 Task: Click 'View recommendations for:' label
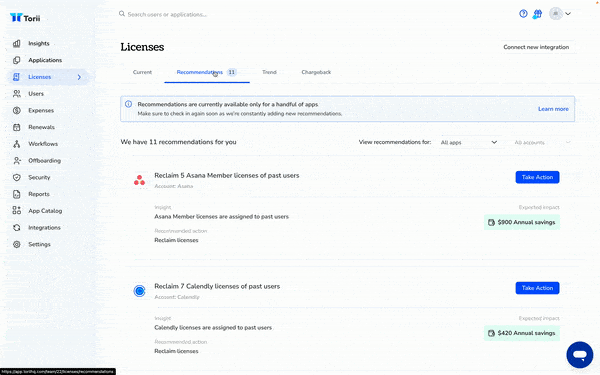[x=395, y=142]
